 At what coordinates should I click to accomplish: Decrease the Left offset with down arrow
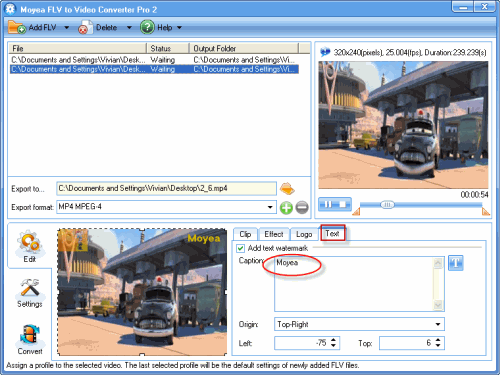tap(333, 346)
